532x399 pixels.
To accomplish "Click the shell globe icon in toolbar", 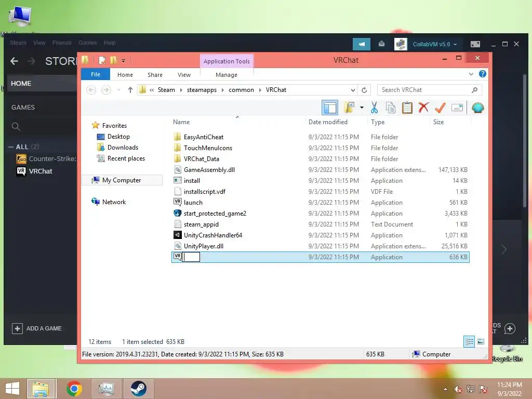I will pos(478,108).
